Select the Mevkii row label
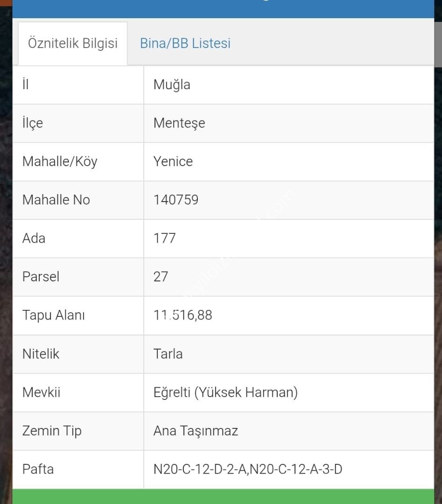Image resolution: width=442 pixels, height=504 pixels. coord(41,392)
